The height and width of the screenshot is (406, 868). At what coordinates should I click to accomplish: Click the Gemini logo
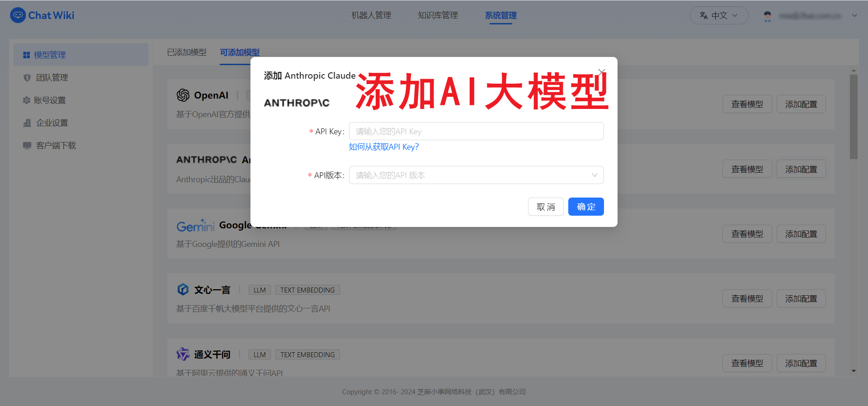tap(195, 225)
